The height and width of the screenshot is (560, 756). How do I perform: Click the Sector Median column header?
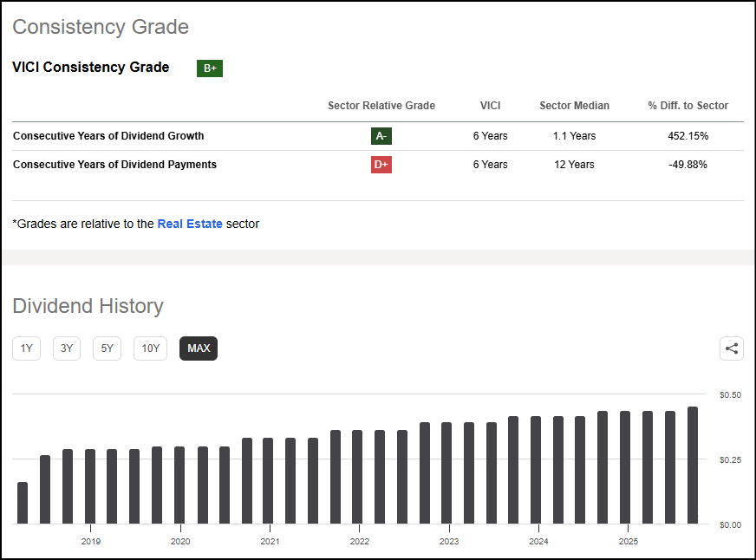[x=574, y=106]
